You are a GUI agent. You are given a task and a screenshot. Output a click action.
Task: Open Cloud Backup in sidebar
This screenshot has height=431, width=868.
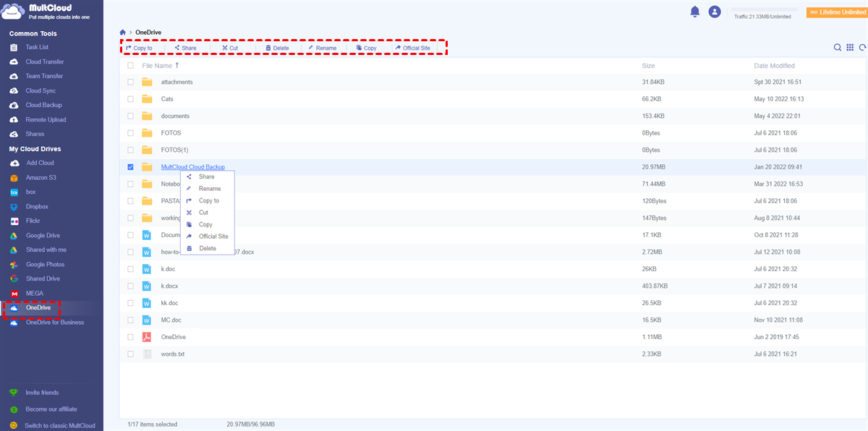click(43, 105)
